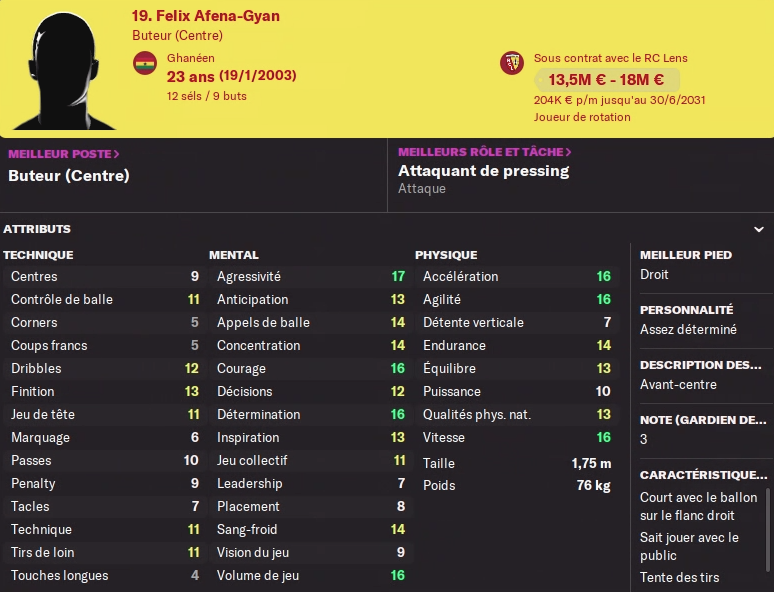Click the player silhouette portrait

pos(64,68)
